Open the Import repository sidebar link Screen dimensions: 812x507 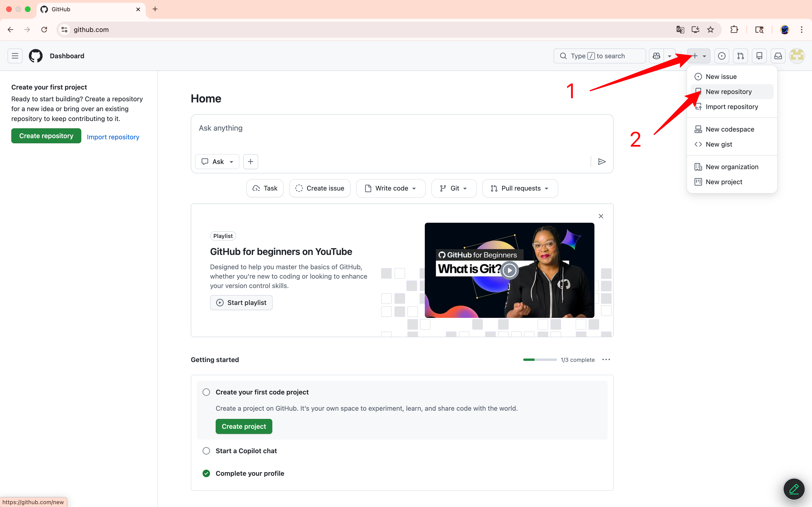click(113, 137)
